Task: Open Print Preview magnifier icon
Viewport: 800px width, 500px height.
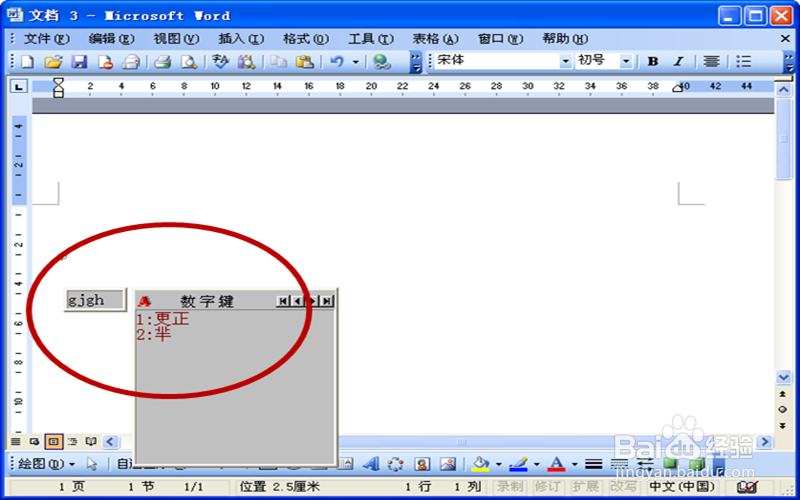Action: [x=189, y=62]
